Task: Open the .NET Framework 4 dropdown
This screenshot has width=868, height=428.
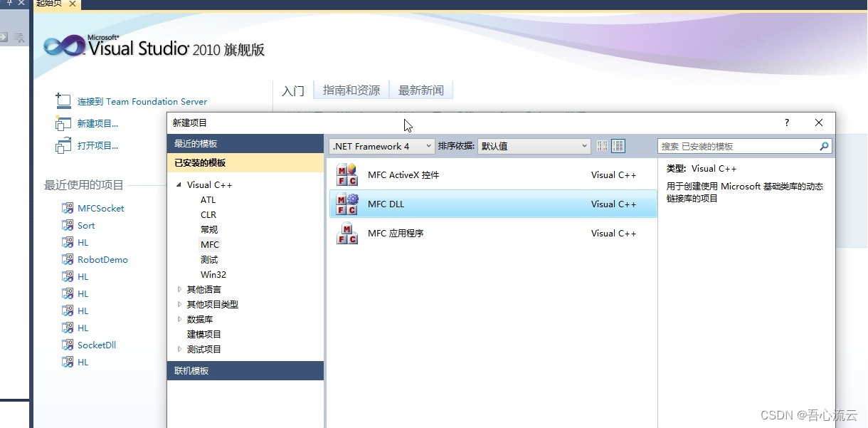Action: click(x=381, y=146)
